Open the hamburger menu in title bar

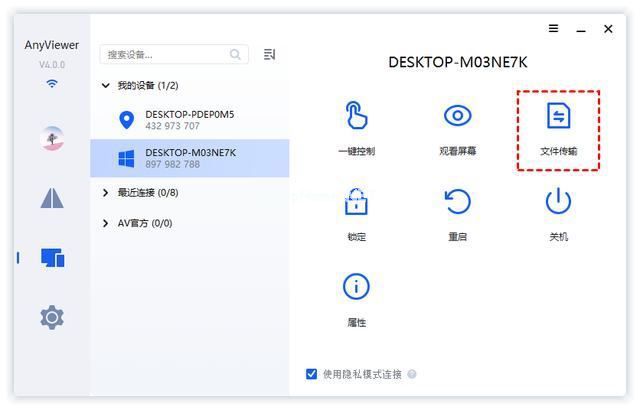pyautogui.click(x=553, y=29)
